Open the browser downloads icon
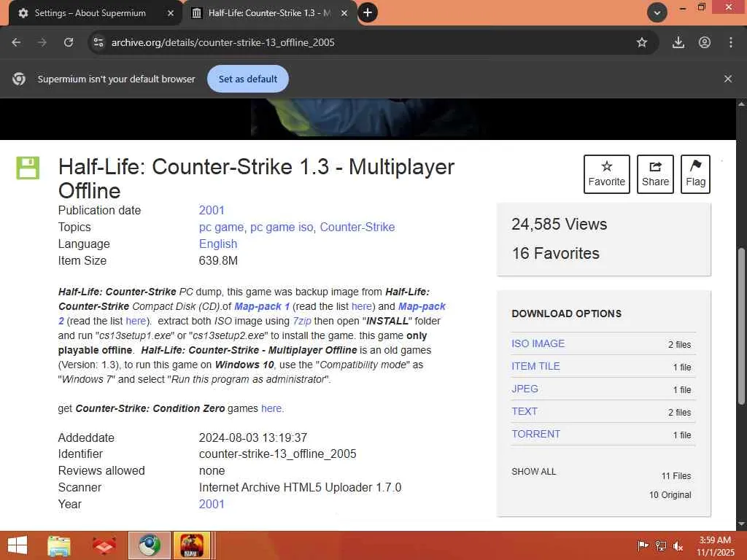747x560 pixels. pos(678,42)
